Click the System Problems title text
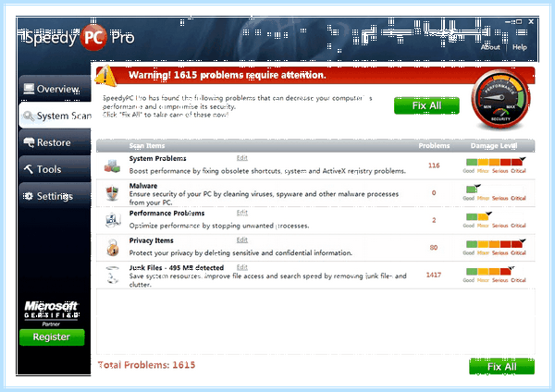Screen dimensions: 555x392 (x=158, y=158)
